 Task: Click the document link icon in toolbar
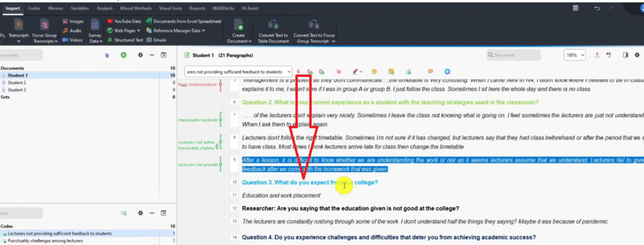click(x=408, y=72)
